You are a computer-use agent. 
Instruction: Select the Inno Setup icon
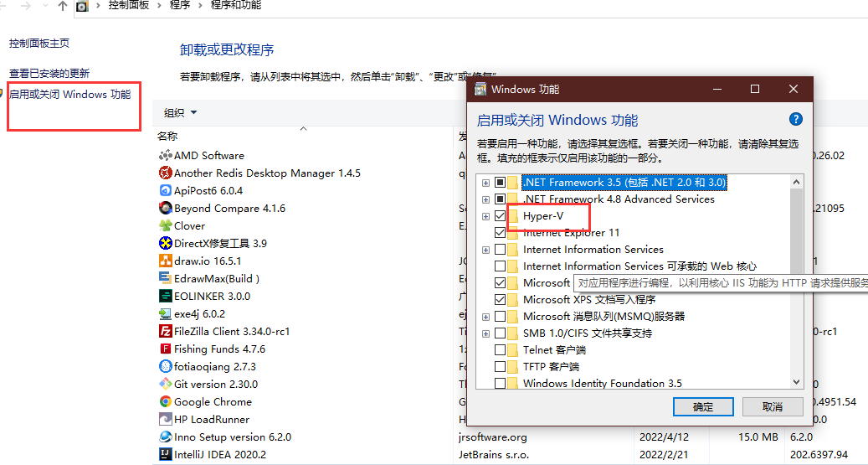(x=165, y=437)
